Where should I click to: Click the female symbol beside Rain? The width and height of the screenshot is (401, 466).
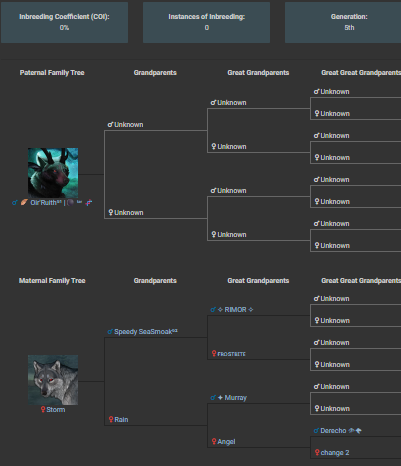(111, 419)
